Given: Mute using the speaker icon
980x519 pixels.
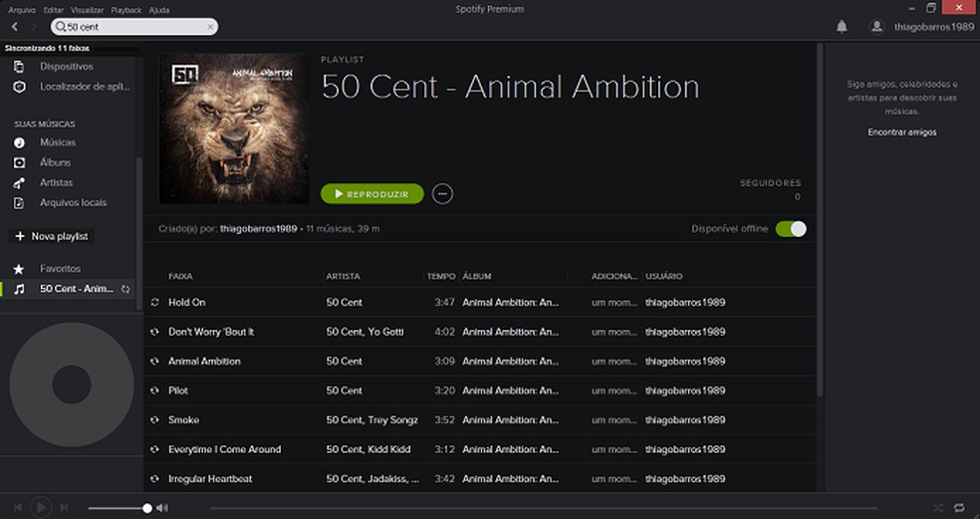Looking at the screenshot, I should [162, 508].
